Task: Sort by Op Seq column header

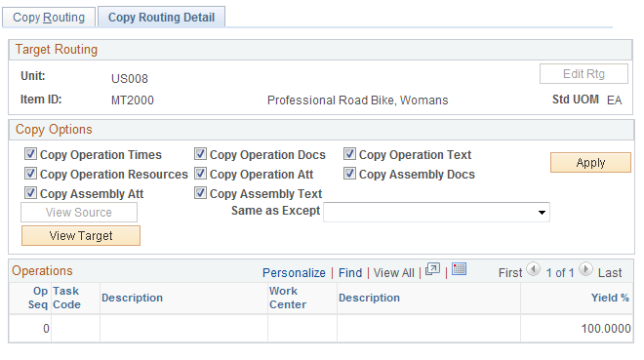Action: pyautogui.click(x=38, y=298)
